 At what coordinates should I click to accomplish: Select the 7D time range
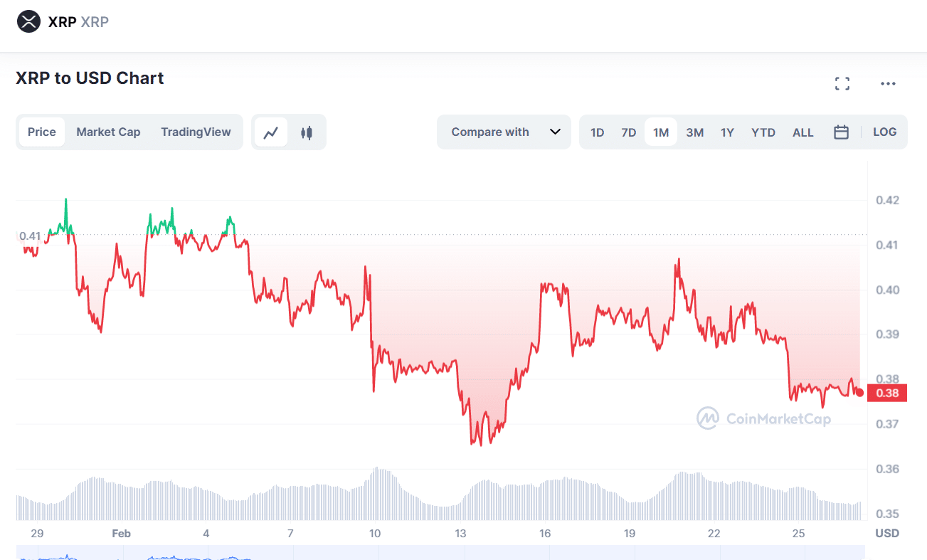point(629,132)
